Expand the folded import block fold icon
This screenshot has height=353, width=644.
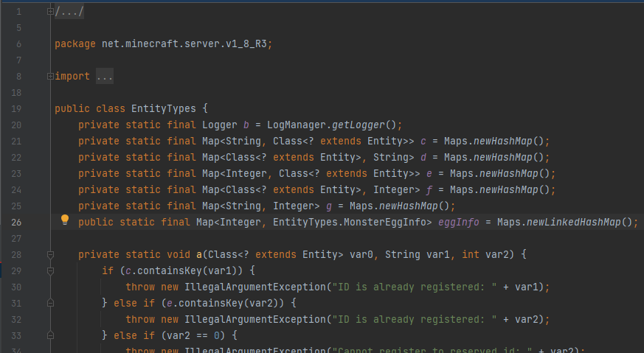[x=50, y=76]
